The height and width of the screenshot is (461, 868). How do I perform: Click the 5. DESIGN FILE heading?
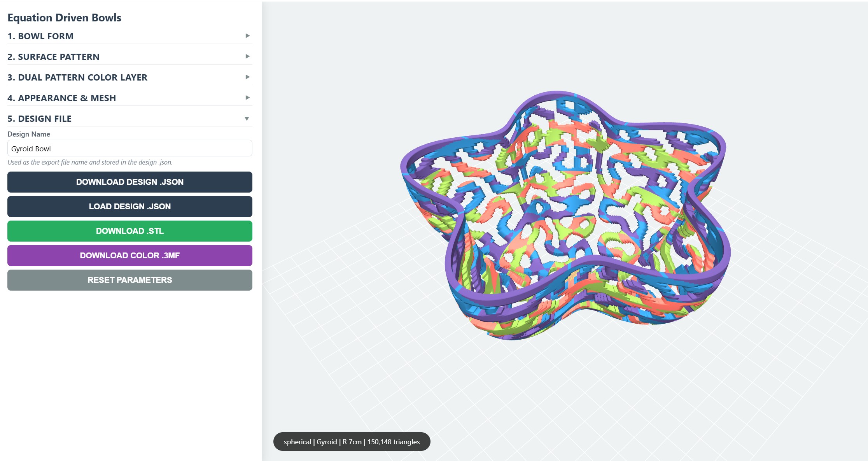tap(39, 119)
